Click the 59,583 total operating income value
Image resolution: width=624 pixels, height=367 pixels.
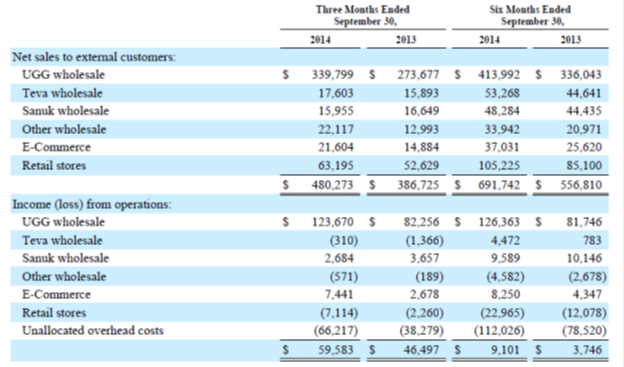[x=335, y=349]
